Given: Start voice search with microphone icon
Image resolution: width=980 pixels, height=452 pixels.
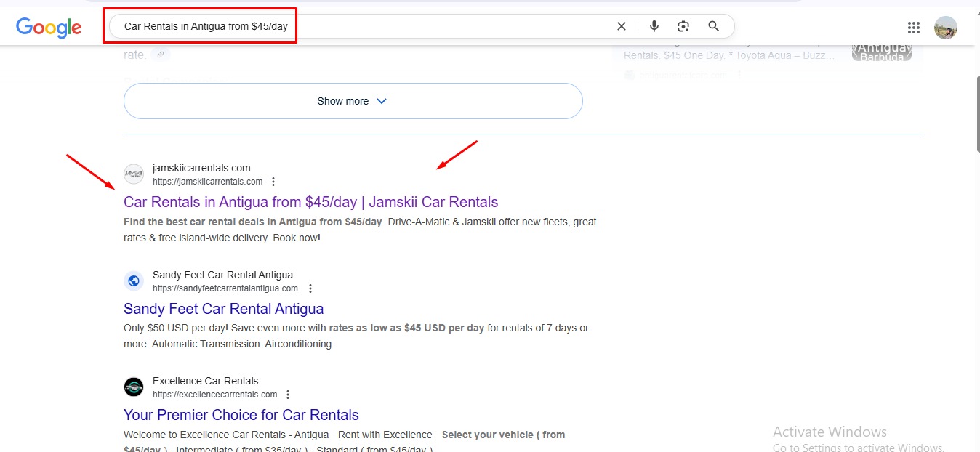Looking at the screenshot, I should [654, 26].
